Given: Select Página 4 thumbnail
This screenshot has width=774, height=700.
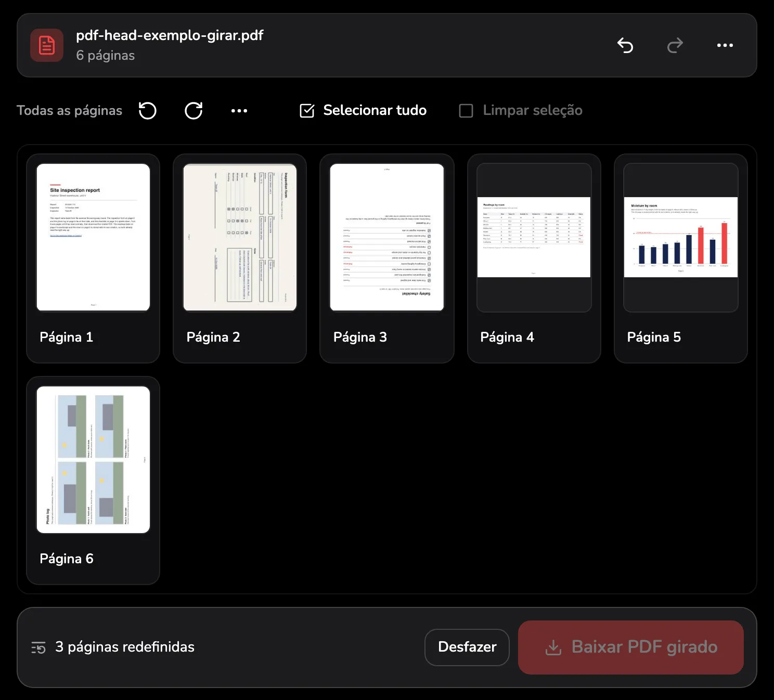Looking at the screenshot, I should 534,237.
